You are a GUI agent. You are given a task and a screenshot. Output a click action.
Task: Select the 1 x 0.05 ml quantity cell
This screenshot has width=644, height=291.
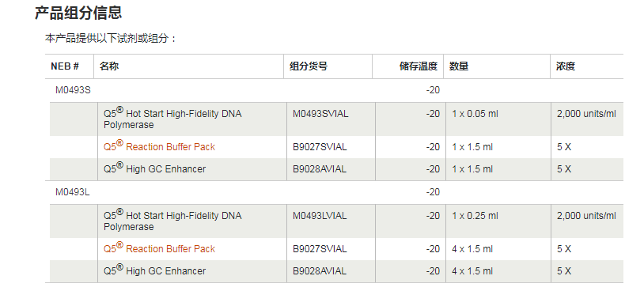point(475,114)
